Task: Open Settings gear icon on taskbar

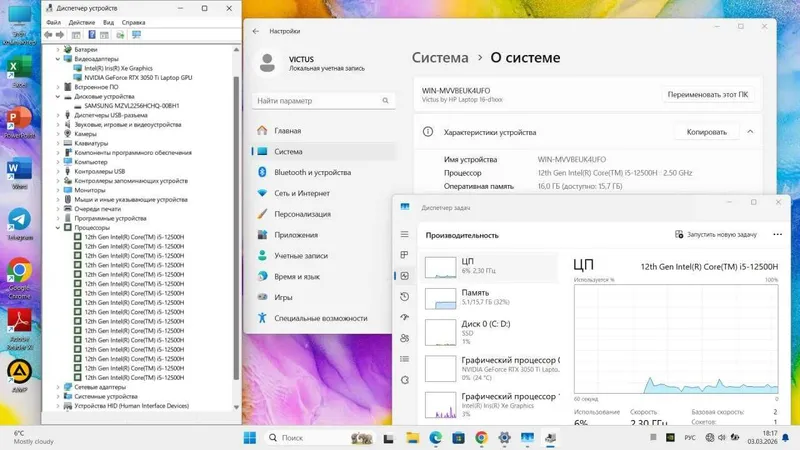Action: (504, 437)
